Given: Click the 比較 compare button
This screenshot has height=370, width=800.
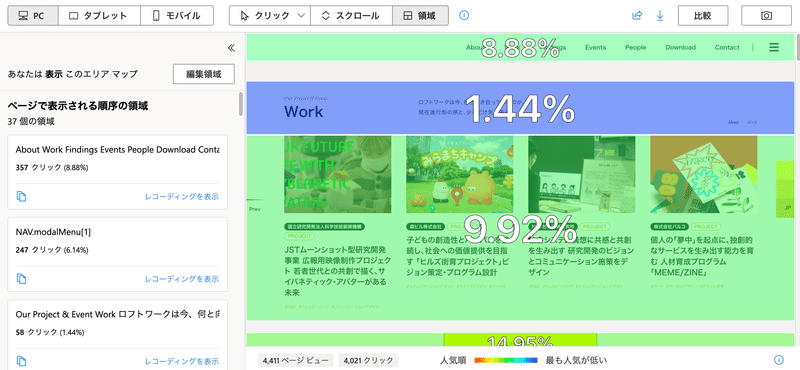Looking at the screenshot, I should tap(703, 16).
